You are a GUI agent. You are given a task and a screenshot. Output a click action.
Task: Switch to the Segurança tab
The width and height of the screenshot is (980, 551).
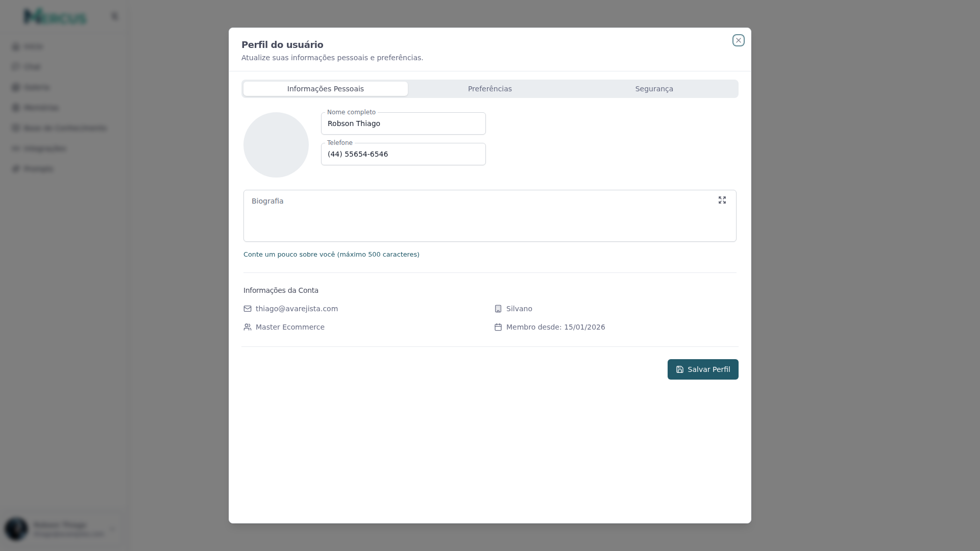[654, 89]
